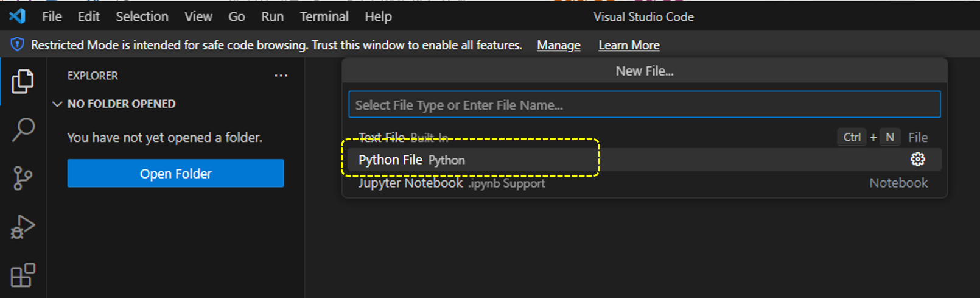
Task: Click the Restricted Mode shield icon
Action: (x=18, y=44)
